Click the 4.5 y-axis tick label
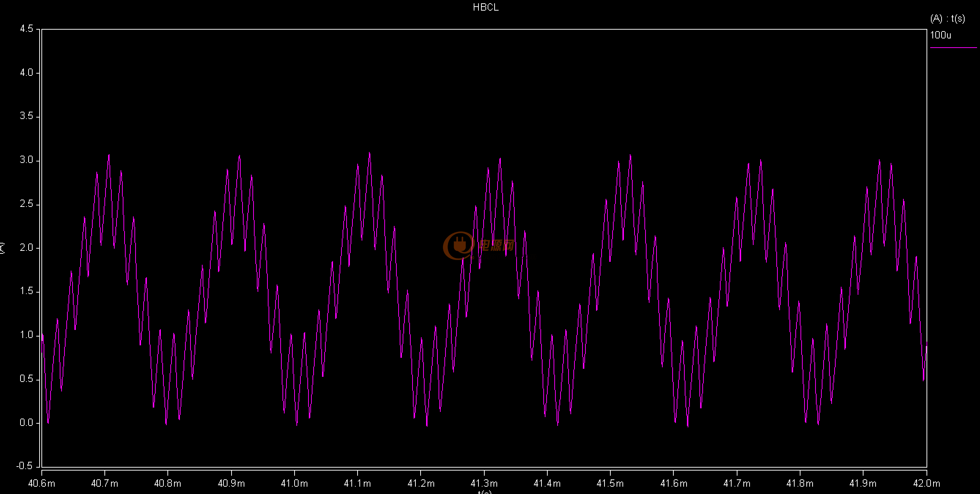The width and height of the screenshot is (980, 494). coord(27,29)
